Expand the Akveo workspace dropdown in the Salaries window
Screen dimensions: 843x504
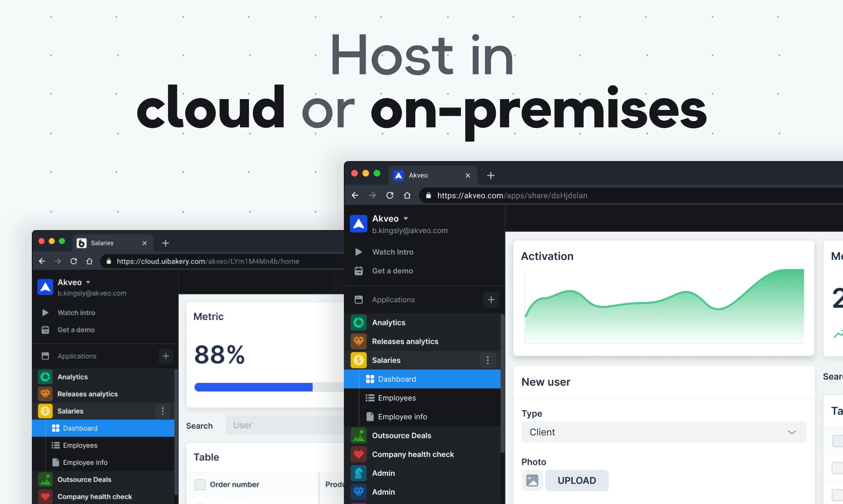click(88, 282)
